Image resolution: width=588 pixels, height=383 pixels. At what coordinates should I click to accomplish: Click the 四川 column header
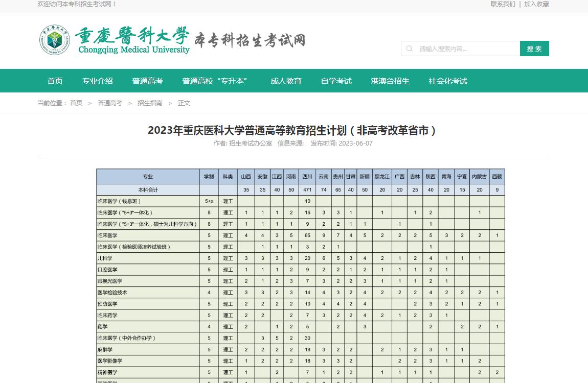[307, 176]
